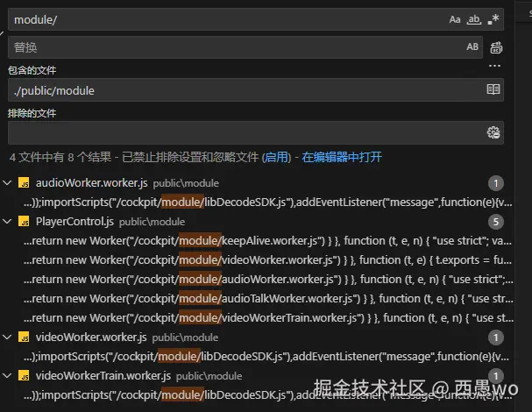The height and width of the screenshot is (412, 532).
Task: Select PlayerControl.js file row
Action: point(257,222)
